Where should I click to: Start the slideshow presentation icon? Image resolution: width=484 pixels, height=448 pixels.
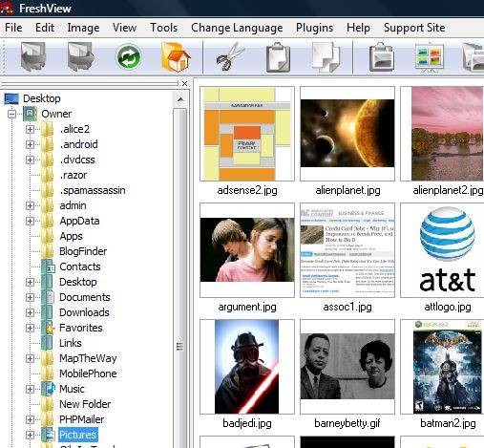pyautogui.click(x=430, y=57)
